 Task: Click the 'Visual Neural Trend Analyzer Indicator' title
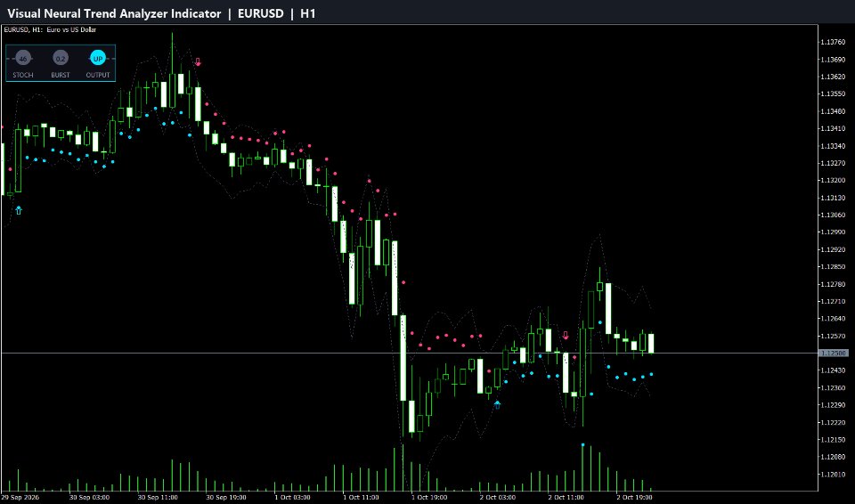point(115,13)
